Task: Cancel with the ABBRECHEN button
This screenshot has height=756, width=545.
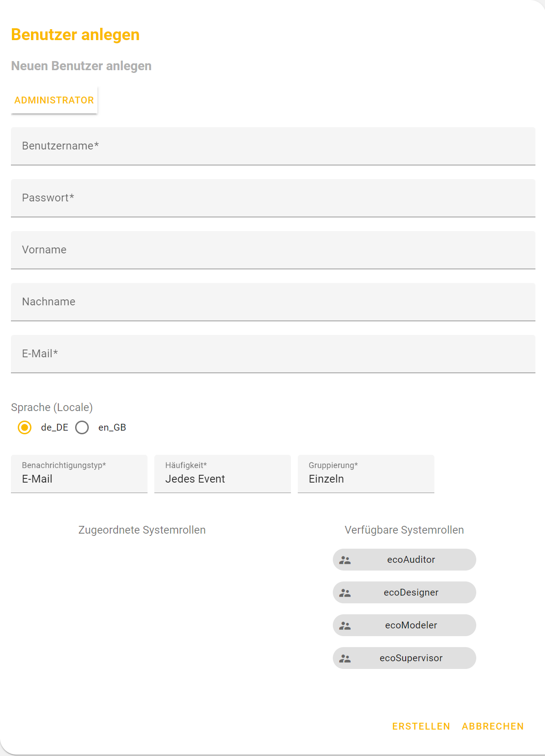Action: pyautogui.click(x=493, y=726)
